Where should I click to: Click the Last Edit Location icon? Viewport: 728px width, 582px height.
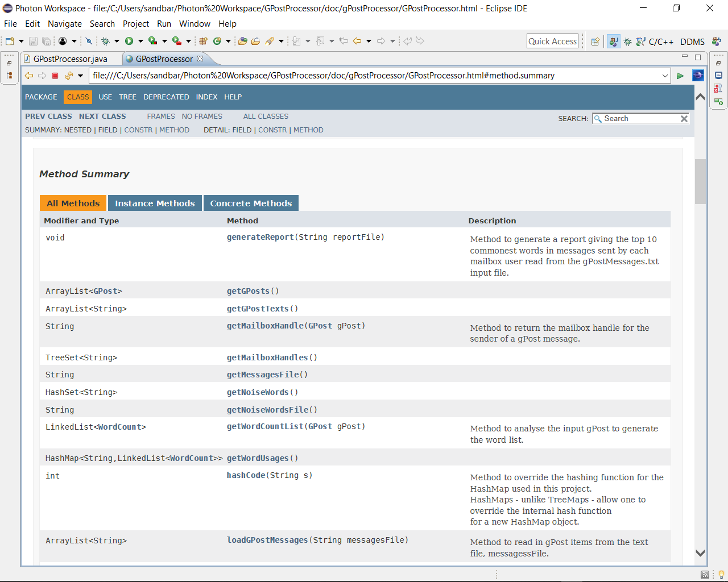coord(344,41)
